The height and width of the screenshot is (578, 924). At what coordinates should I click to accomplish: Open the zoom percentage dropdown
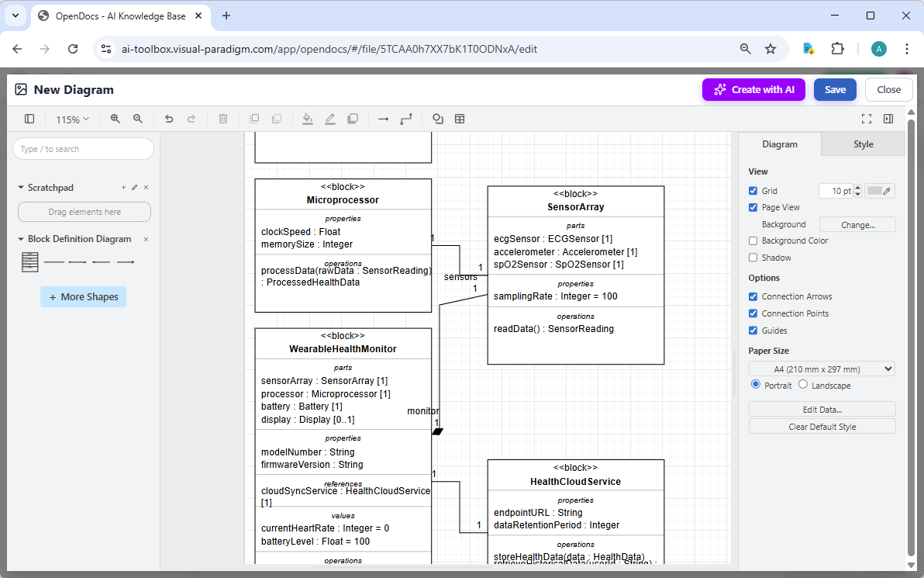(72, 119)
